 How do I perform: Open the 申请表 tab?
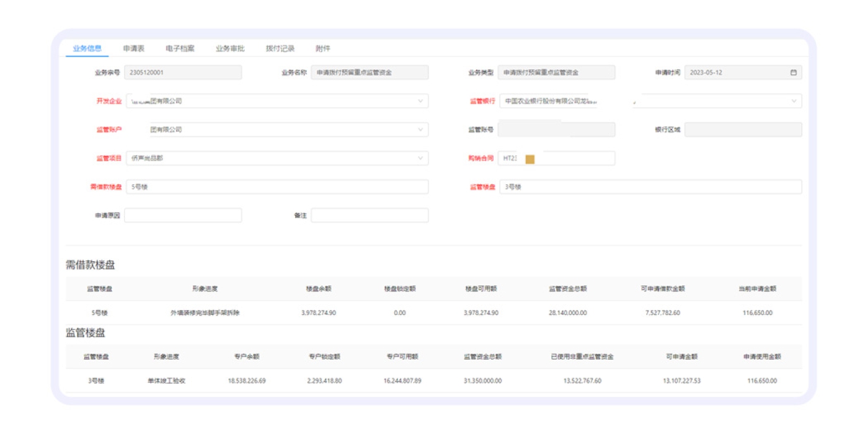pyautogui.click(x=134, y=48)
